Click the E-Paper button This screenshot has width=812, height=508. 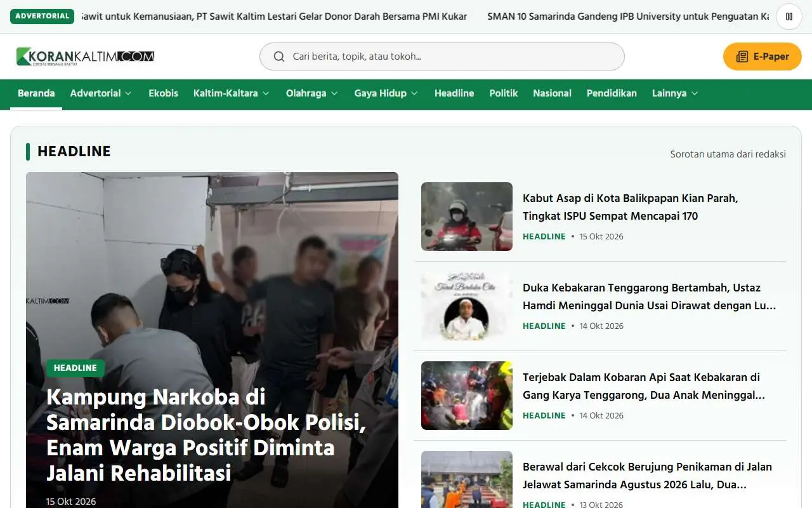tap(763, 57)
